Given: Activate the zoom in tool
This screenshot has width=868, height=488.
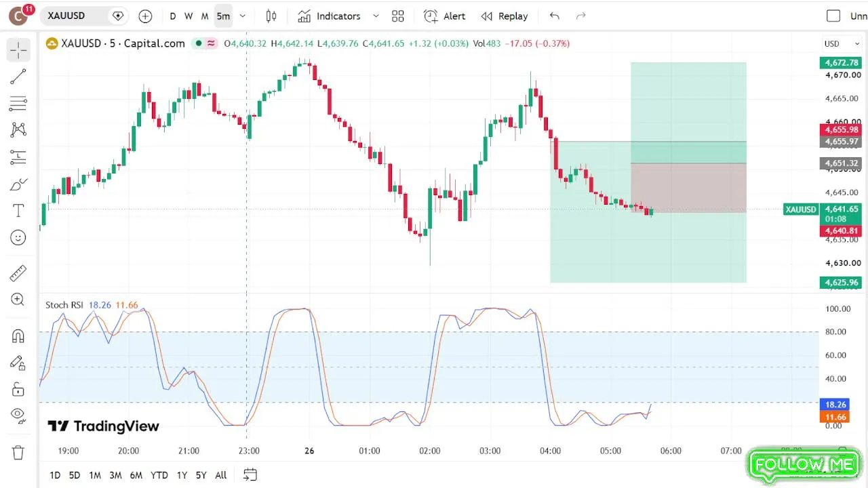Looking at the screenshot, I should (18, 300).
